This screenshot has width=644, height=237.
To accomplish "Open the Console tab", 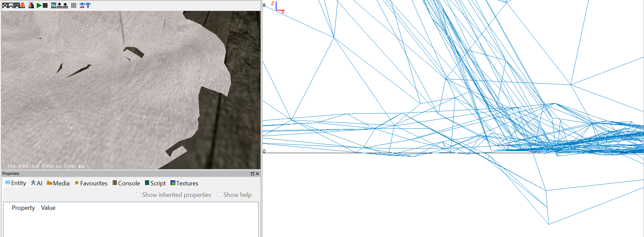I will click(126, 183).
